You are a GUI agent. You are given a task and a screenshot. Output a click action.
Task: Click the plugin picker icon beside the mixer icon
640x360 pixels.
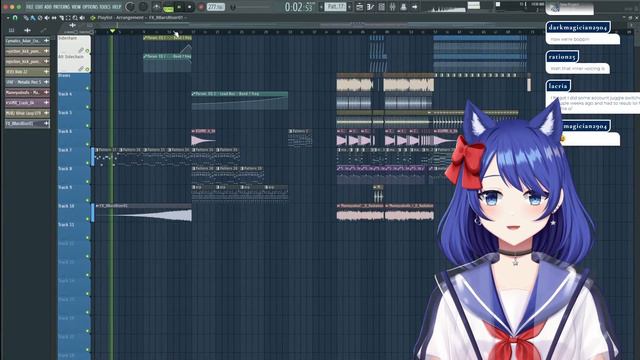pos(403,7)
